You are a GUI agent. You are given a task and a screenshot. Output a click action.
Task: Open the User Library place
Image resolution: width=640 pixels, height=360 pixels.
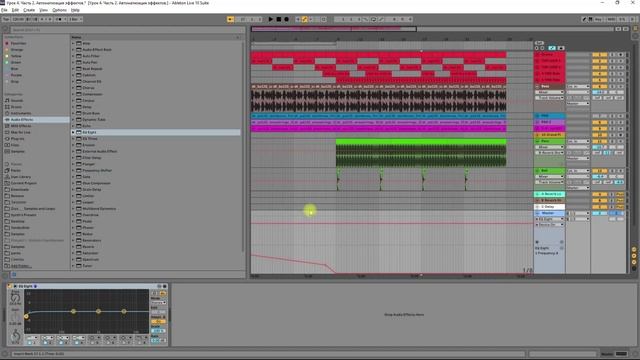tap(21, 177)
